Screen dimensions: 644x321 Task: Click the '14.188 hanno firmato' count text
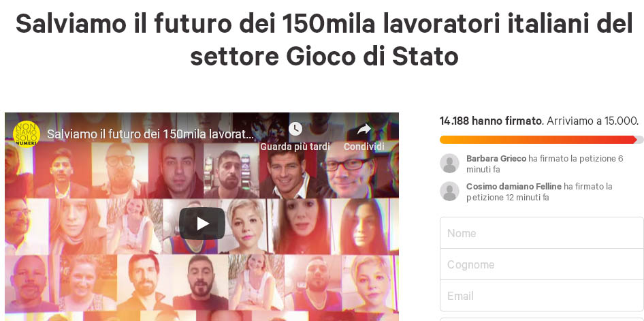(x=490, y=121)
